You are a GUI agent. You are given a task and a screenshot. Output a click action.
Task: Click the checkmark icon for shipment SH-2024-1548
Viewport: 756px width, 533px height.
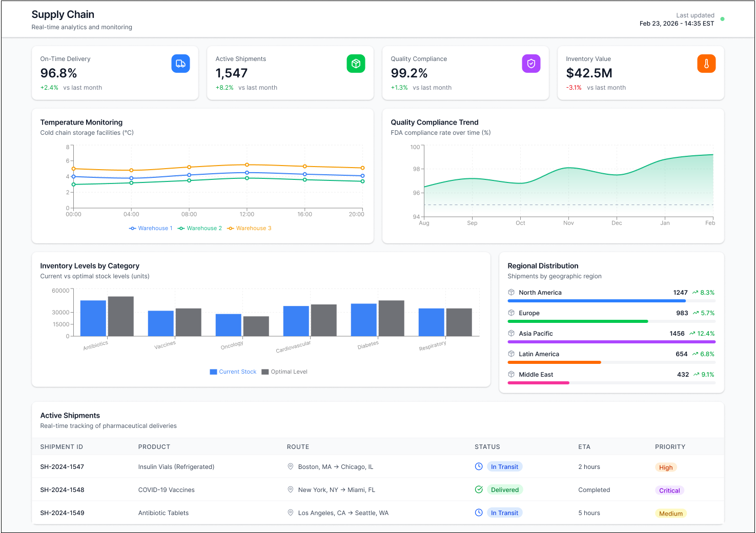point(479,489)
